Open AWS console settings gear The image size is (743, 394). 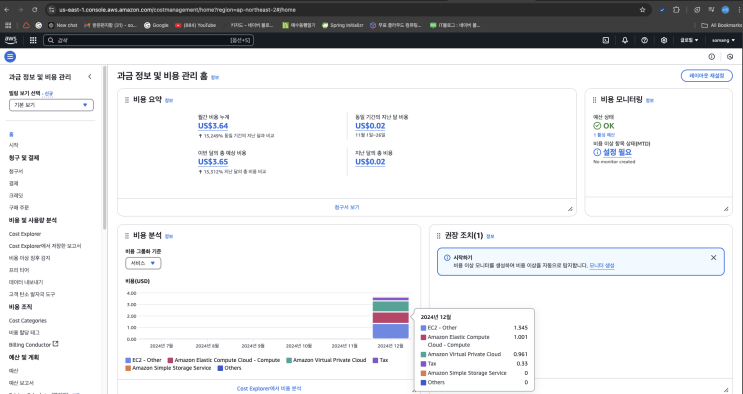pyautogui.click(x=664, y=40)
